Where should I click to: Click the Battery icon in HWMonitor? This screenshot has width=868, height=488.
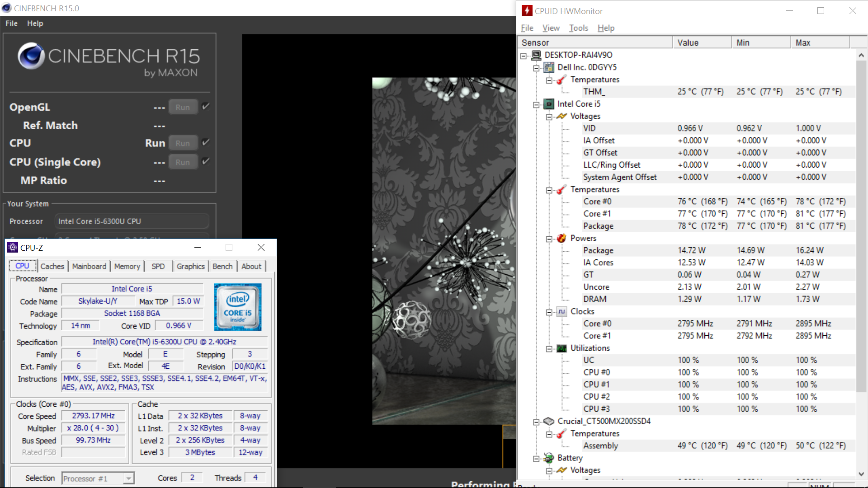tap(549, 458)
